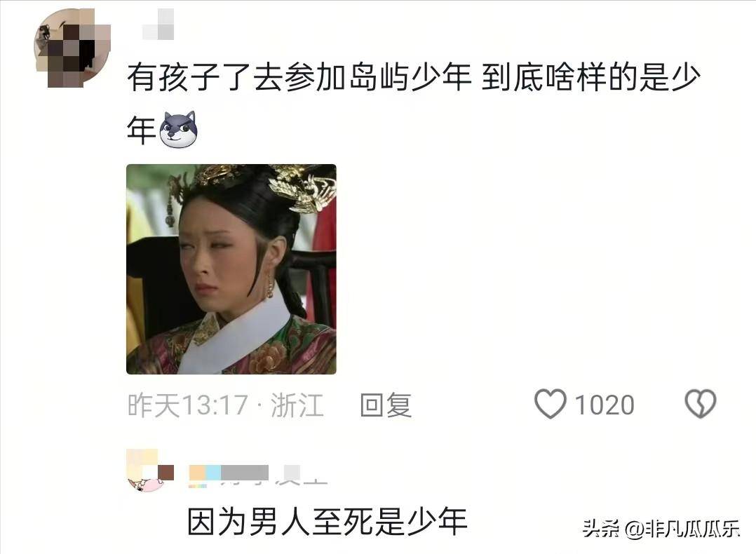Select the reply text 因为男人至死是少年
Viewport: 756px width, 554px height.
click(328, 522)
